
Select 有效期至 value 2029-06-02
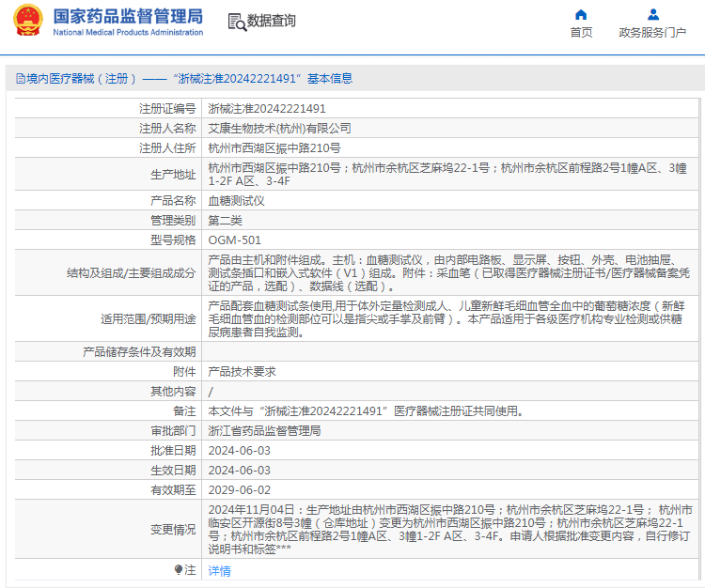(x=239, y=490)
